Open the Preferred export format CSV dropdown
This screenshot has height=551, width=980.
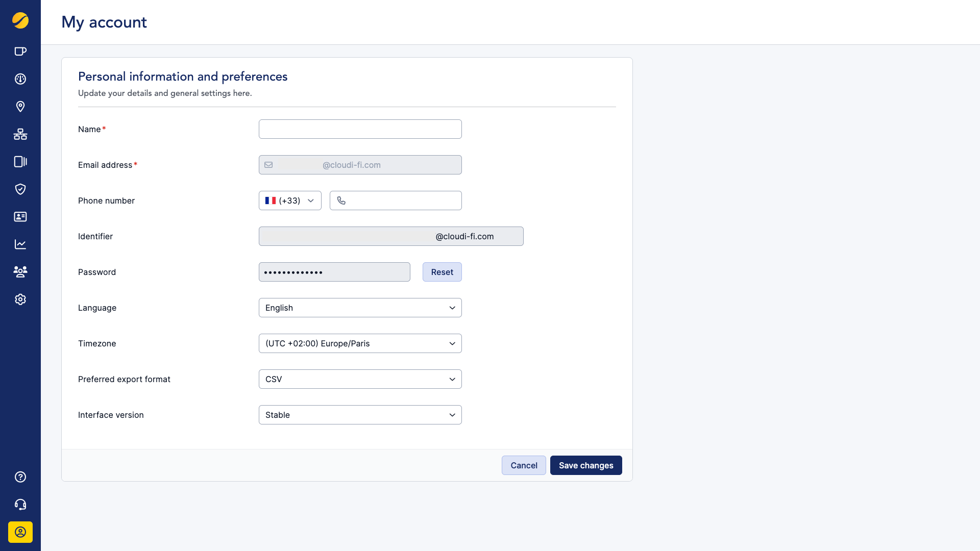360,379
